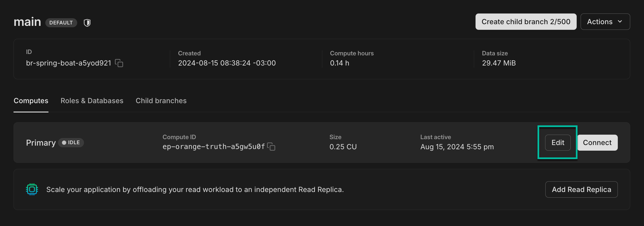Edit the Primary compute

(558, 143)
